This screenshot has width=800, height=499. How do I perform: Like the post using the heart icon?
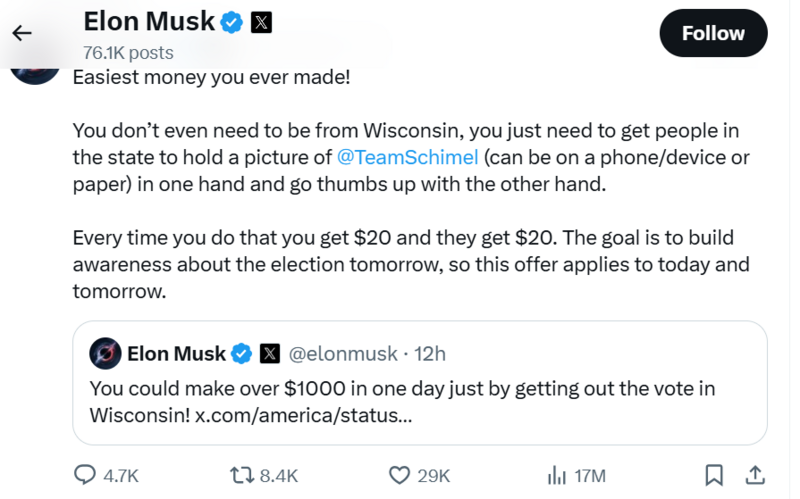[400, 475]
